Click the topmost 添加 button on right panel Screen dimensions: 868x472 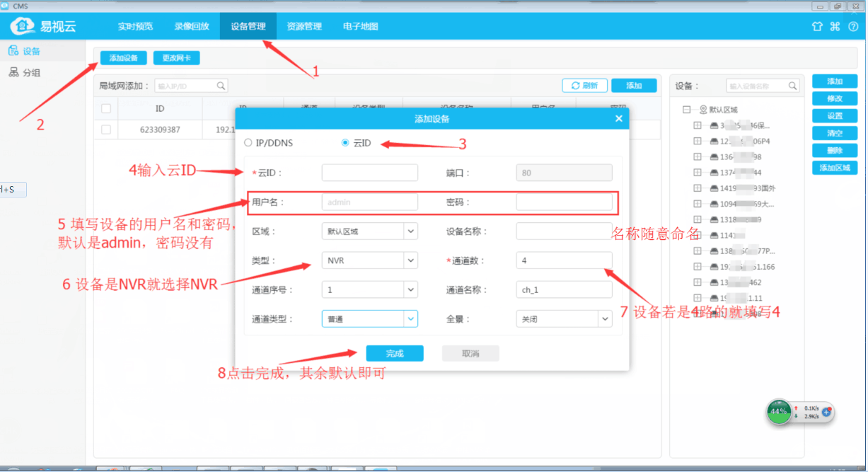tap(835, 81)
